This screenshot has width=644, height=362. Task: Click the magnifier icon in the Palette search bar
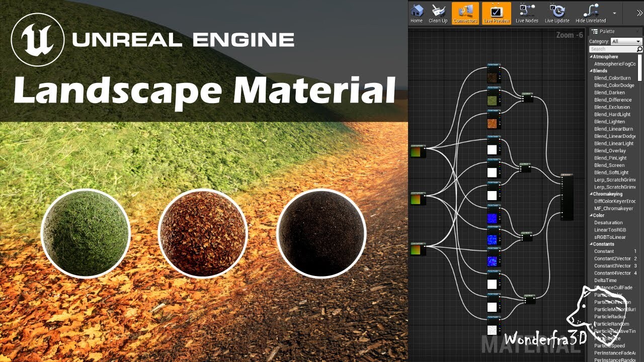tap(638, 49)
